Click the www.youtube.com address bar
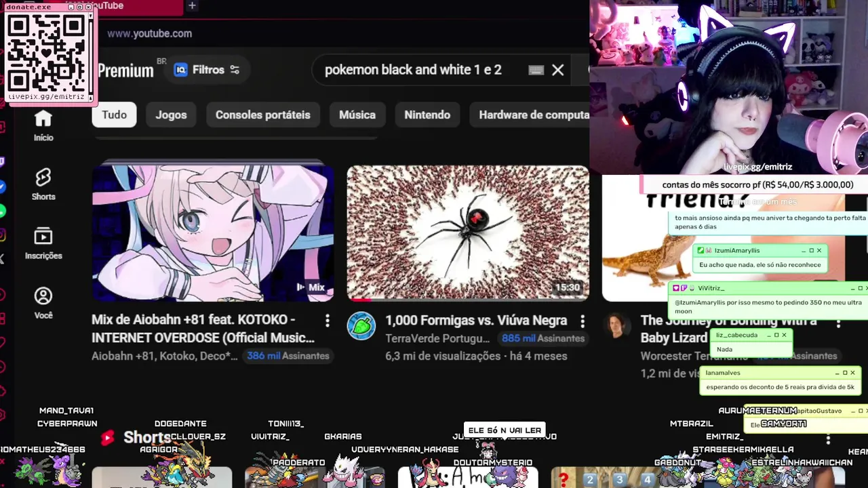Image resolution: width=868 pixels, height=488 pixels. pyautogui.click(x=149, y=33)
